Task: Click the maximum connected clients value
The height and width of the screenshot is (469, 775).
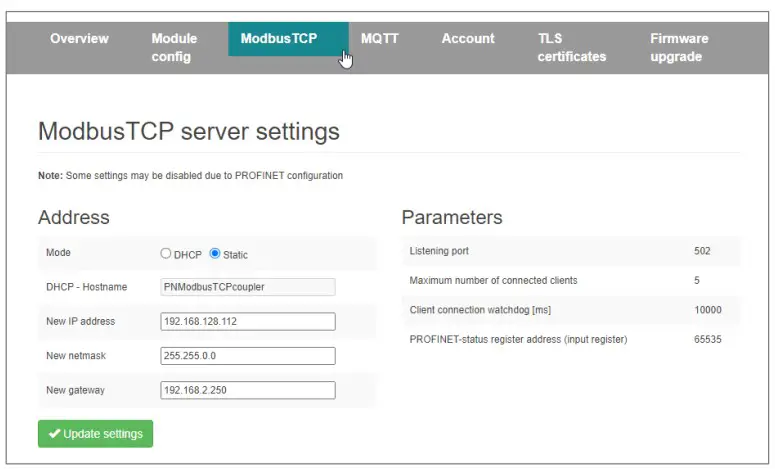Action: 697,281
